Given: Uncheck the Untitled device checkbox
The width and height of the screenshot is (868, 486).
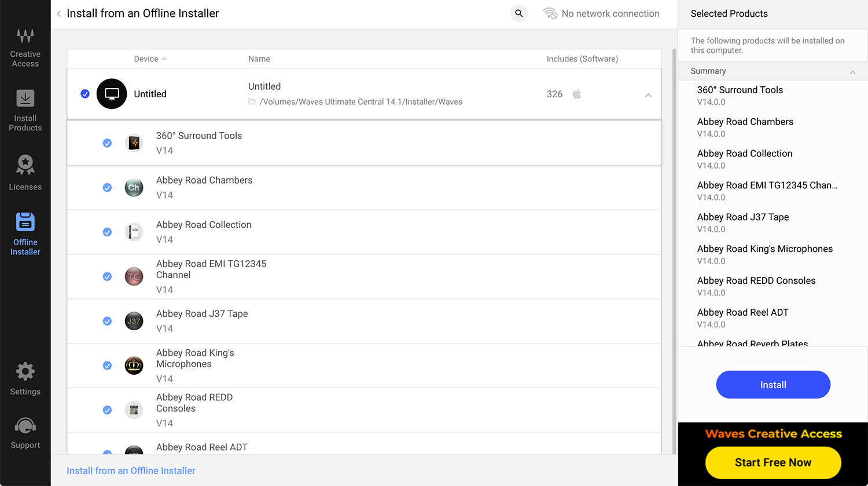Looking at the screenshot, I should click(x=85, y=94).
